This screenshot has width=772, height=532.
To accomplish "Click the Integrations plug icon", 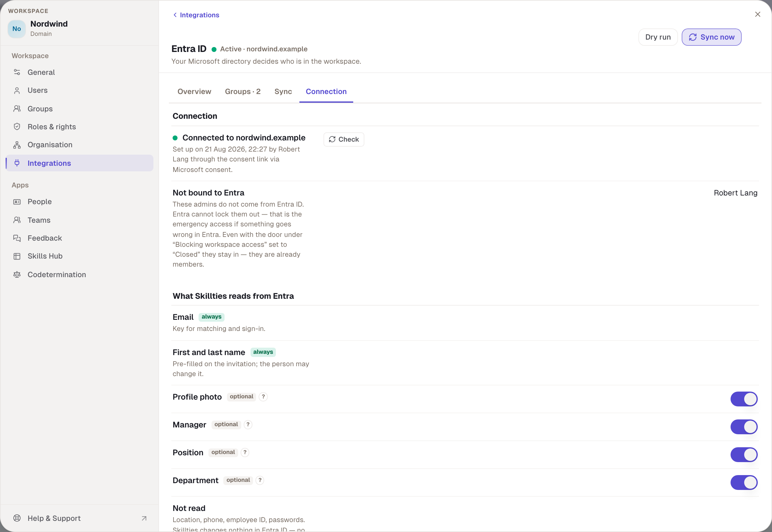I will (17, 163).
